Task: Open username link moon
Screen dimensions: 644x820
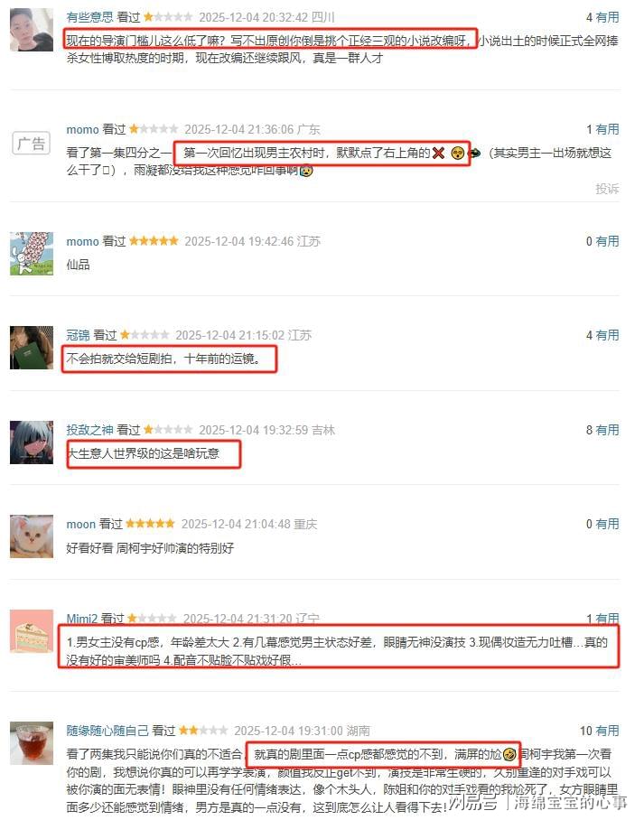Action: pos(80,524)
